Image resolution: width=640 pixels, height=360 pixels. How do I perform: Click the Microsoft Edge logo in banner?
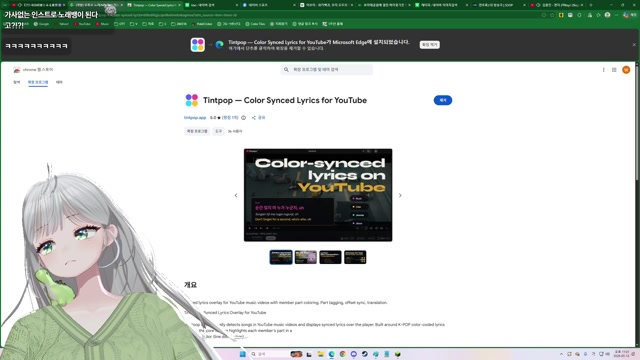[x=220, y=44]
